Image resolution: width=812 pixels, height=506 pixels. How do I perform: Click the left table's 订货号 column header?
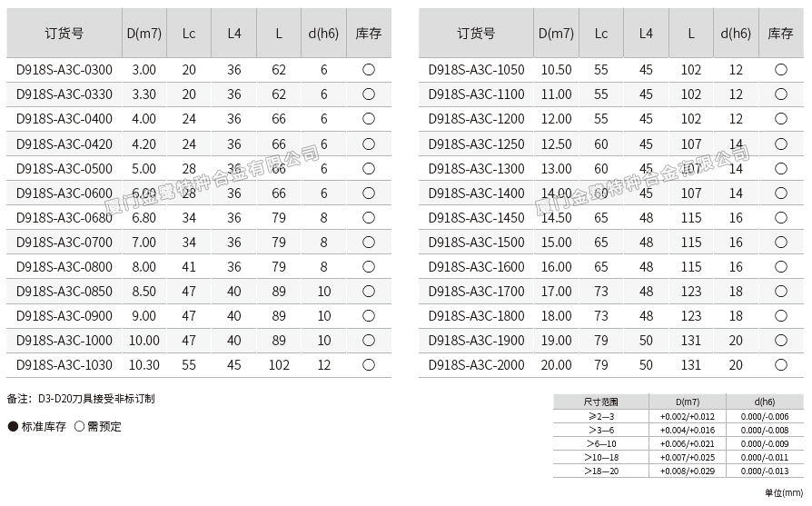[x=64, y=34]
